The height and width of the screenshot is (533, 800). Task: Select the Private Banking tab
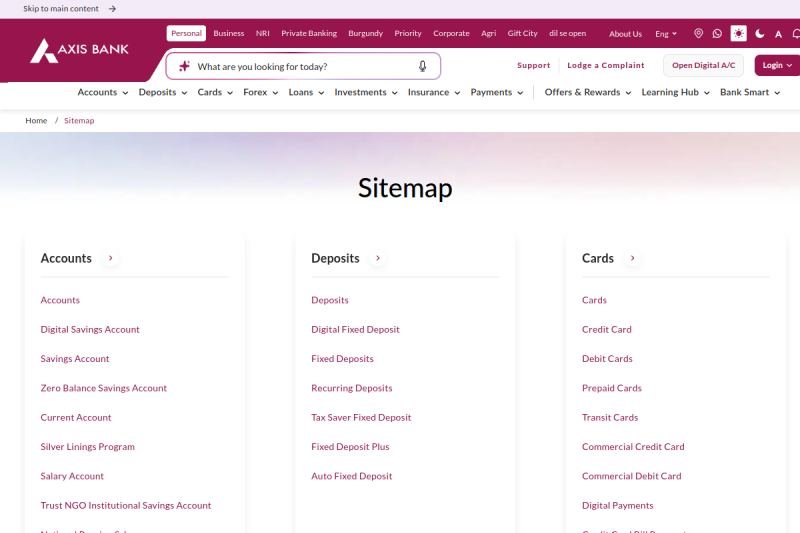pos(309,33)
